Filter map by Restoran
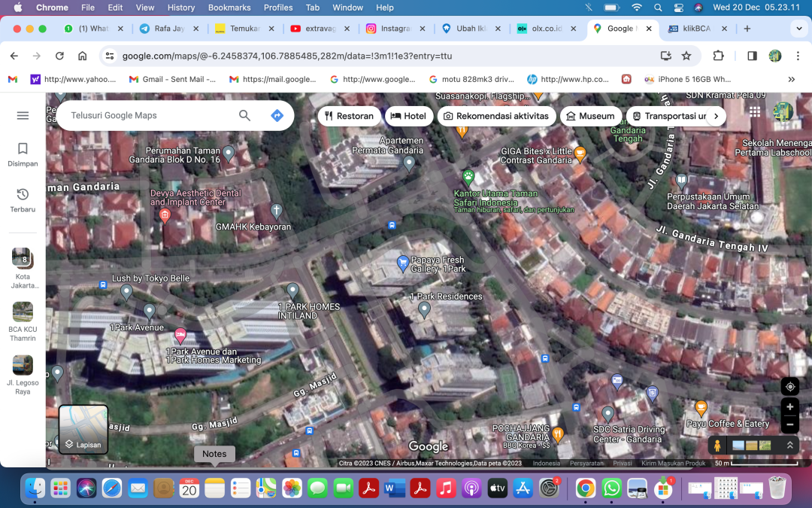The width and height of the screenshot is (812, 508). pyautogui.click(x=349, y=116)
